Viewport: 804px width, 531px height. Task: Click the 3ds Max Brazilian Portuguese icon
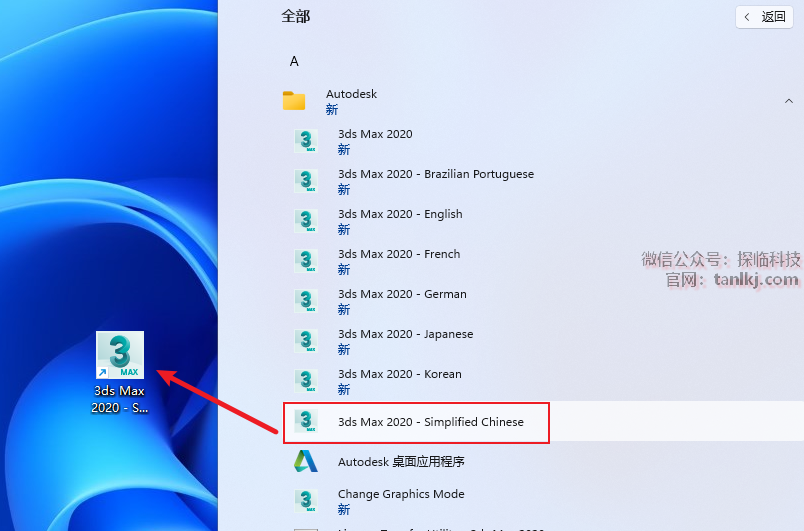point(306,181)
